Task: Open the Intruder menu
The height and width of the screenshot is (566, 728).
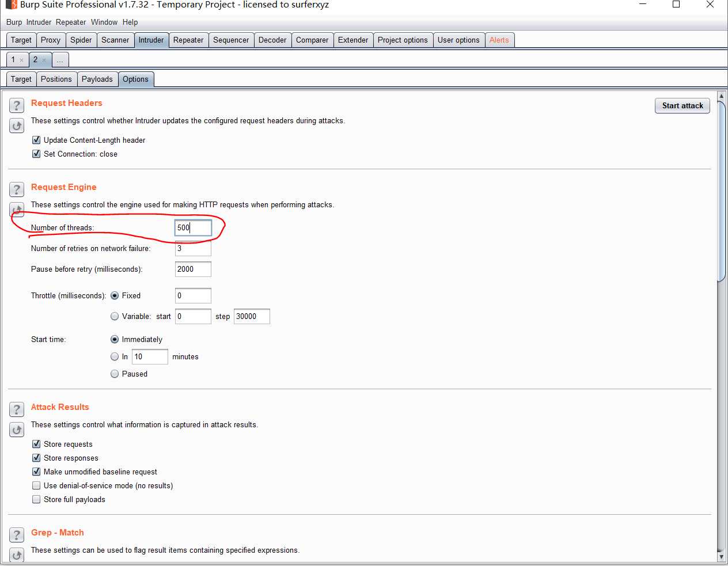Action: pos(39,22)
